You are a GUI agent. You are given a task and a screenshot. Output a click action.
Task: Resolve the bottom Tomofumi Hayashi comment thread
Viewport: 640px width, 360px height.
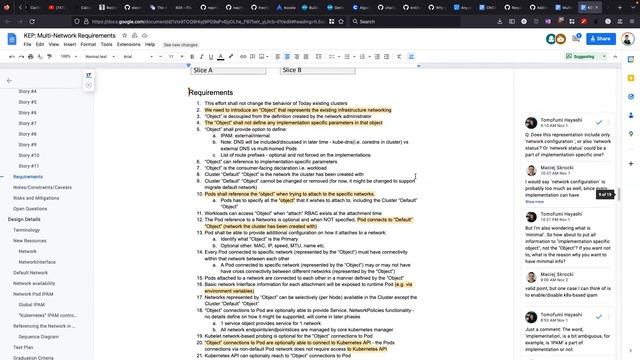[599, 317]
